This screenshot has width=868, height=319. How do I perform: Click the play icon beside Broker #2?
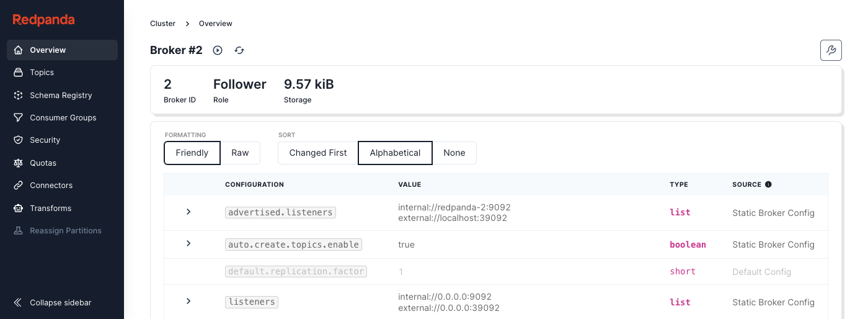218,50
